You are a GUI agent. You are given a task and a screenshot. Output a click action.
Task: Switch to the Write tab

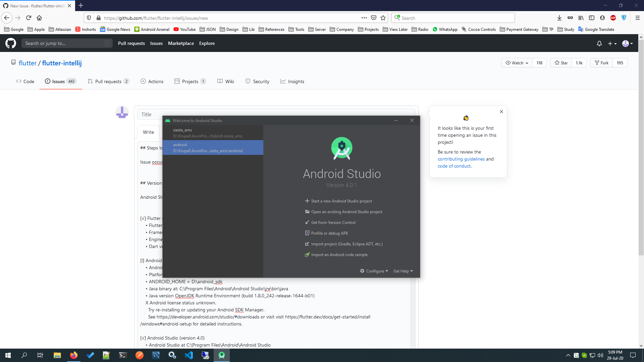148,132
